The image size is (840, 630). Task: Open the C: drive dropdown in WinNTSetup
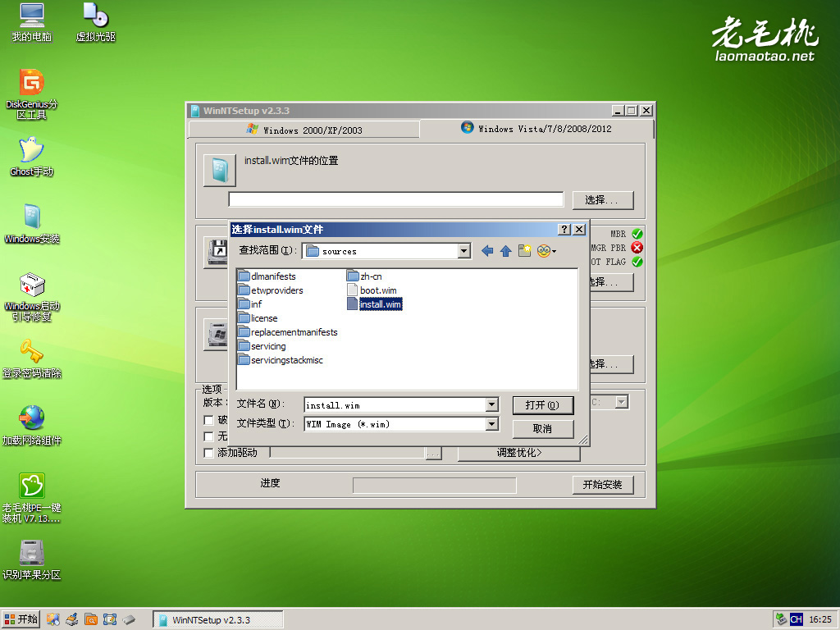click(x=622, y=402)
